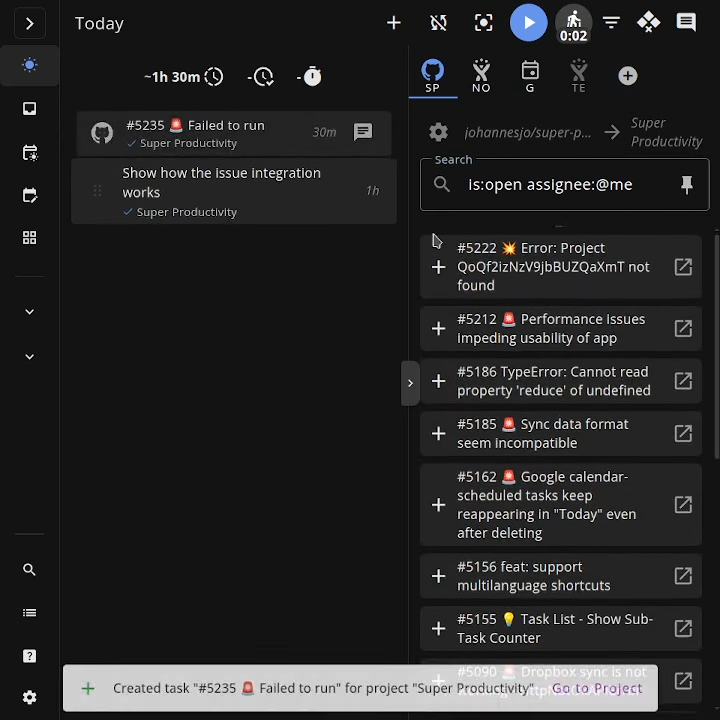Screen dimensions: 720x720
Task: Follow the Go to Project link
Action: tap(596, 688)
